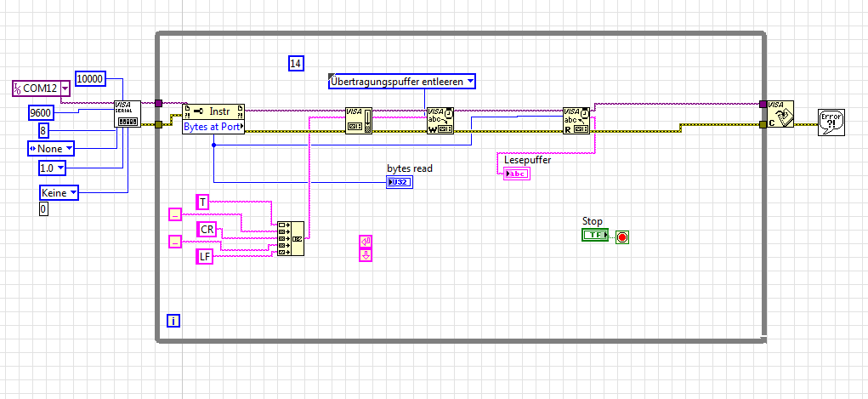
Task: Select the VISA Configure Serial Port node
Action: coord(128,114)
